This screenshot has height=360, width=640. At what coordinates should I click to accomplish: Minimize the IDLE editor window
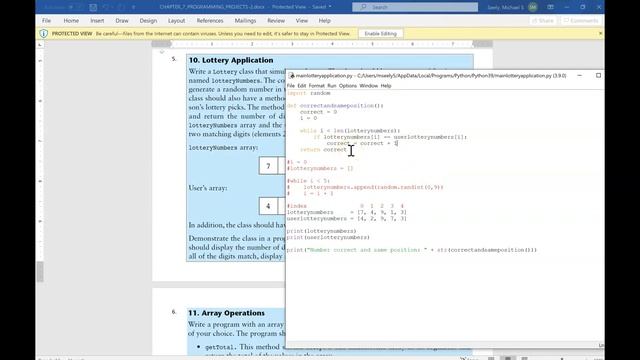point(579,76)
